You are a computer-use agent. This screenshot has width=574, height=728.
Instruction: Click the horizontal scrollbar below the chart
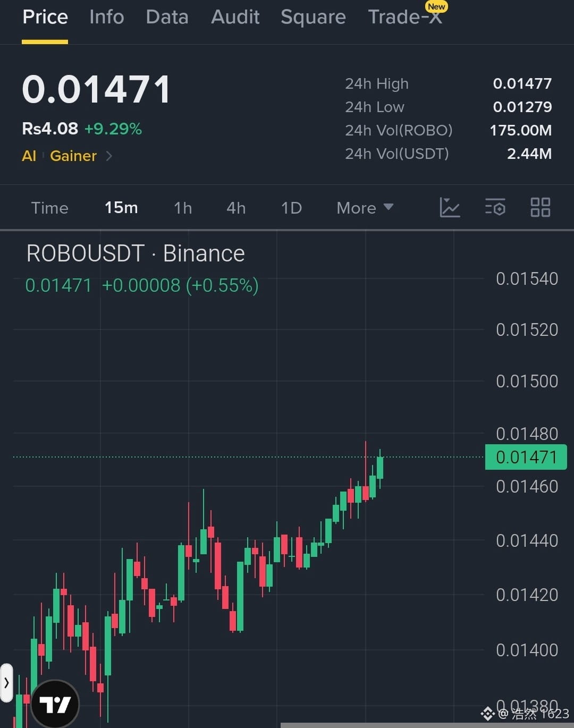(x=427, y=725)
